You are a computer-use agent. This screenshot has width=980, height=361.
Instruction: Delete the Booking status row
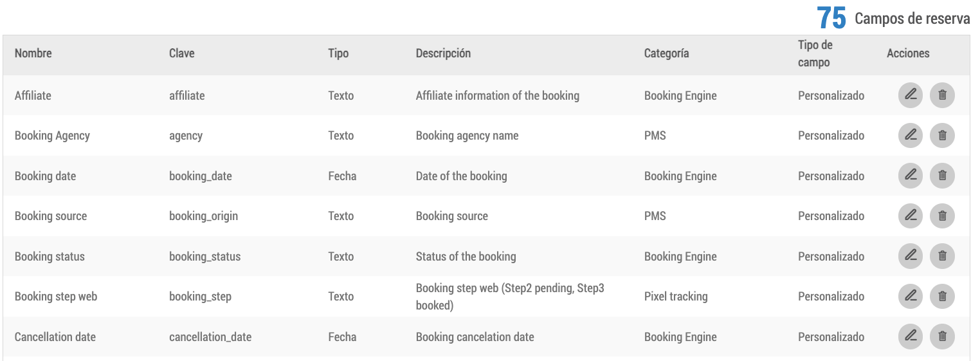tap(942, 256)
